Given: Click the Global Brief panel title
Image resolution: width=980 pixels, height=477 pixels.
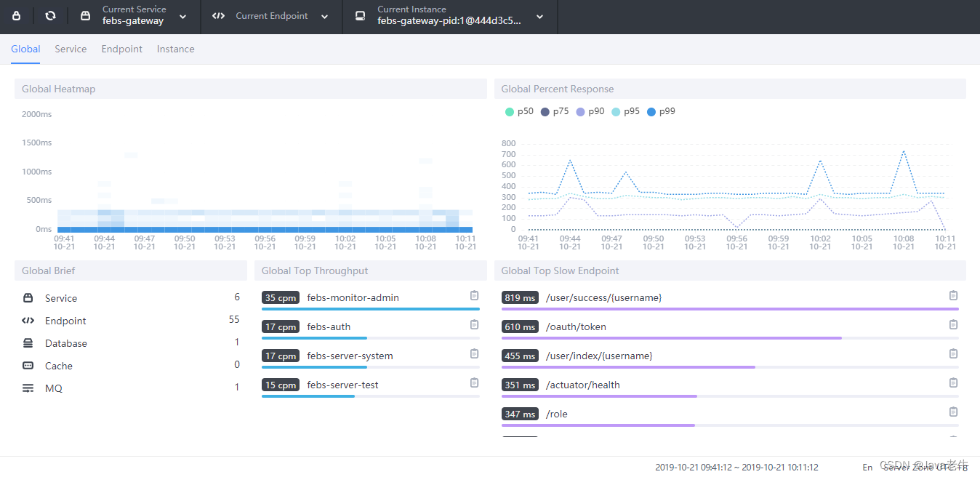Looking at the screenshot, I should click(49, 270).
